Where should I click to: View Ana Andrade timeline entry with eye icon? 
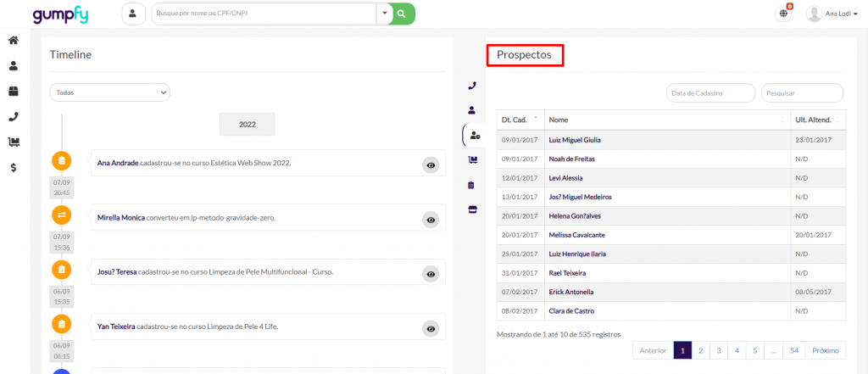(431, 165)
